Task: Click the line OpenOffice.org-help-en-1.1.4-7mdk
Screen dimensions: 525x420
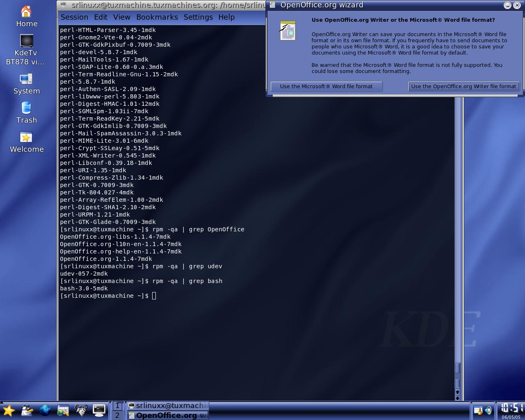Action: [x=121, y=251]
